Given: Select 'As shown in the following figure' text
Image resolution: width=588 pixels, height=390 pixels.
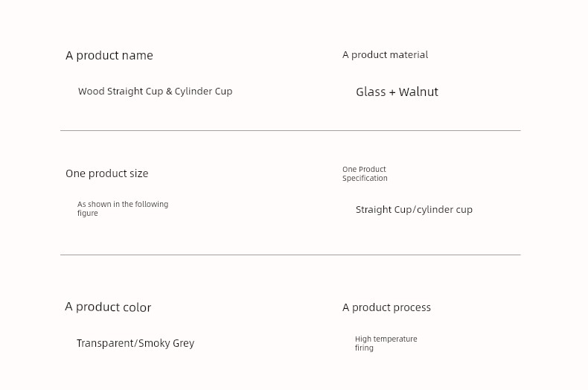Looking at the screenshot, I should (x=123, y=208).
